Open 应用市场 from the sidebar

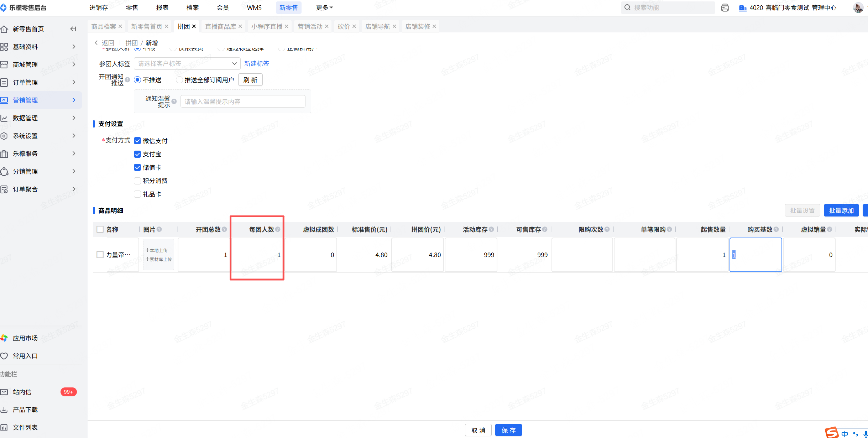pos(25,338)
